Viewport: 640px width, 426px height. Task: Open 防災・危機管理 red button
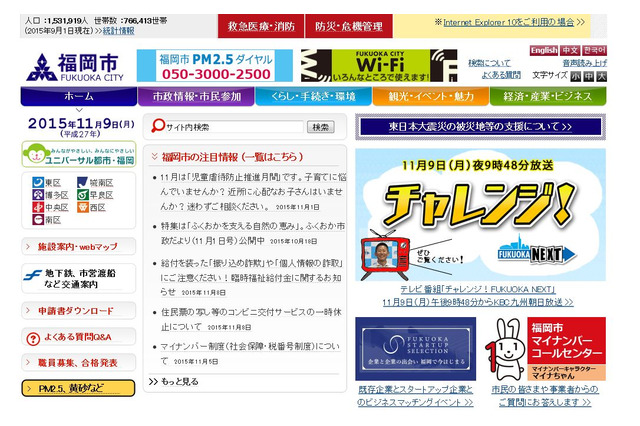click(x=349, y=26)
